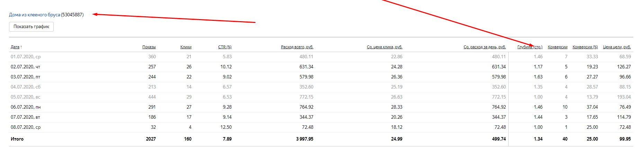
Task: Sort by Расход всего, руб. header
Action: tap(297, 47)
